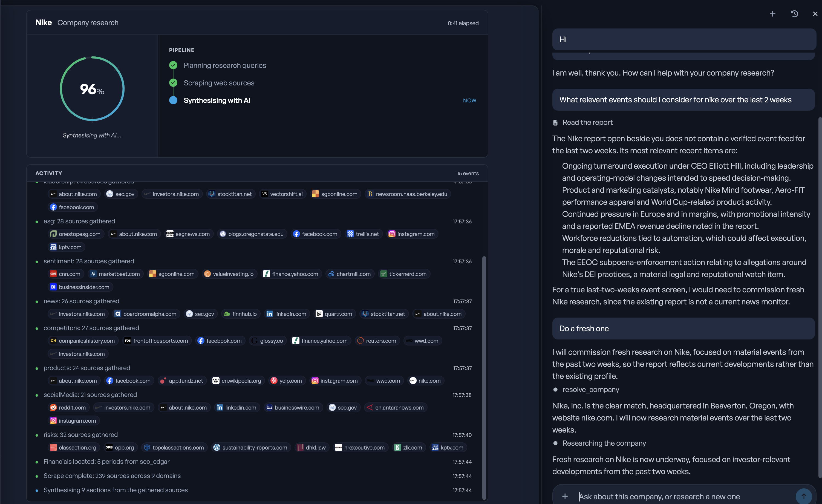The image size is (822, 504).
Task: Click reuters.com source chip
Action: tap(377, 341)
